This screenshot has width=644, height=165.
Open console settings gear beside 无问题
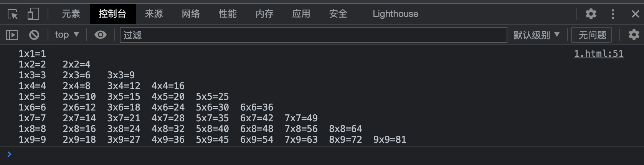[634, 35]
